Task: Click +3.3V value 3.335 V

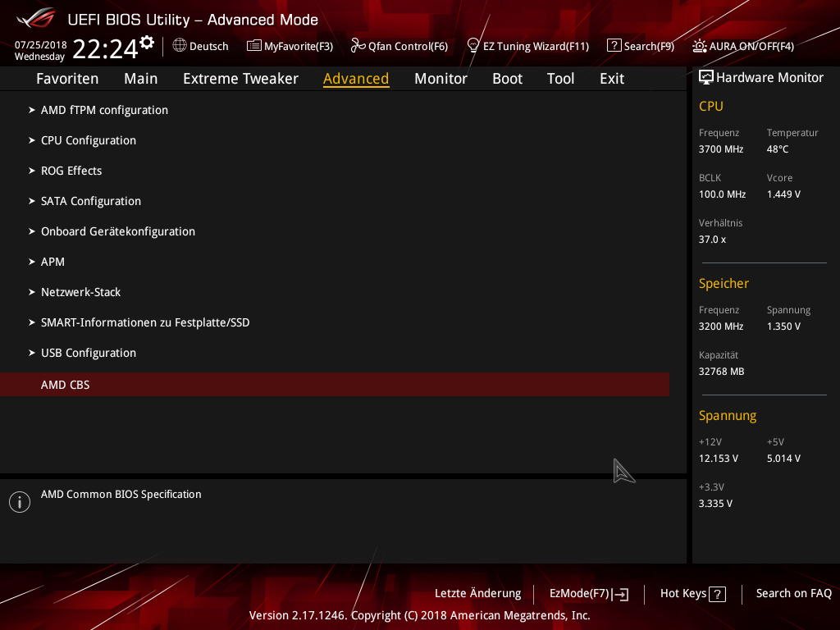Action: (x=715, y=504)
